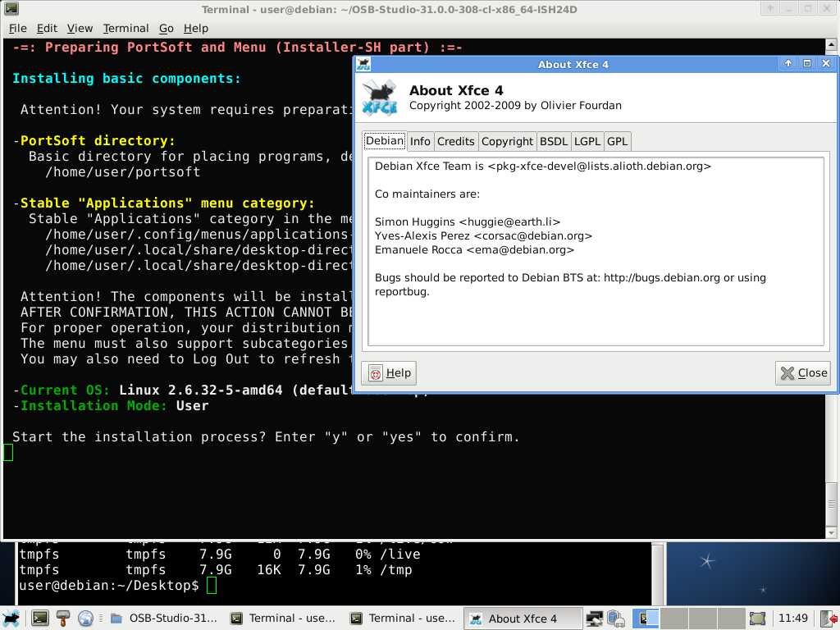The width and height of the screenshot is (840, 630).
Task: Switch to the Copyright tab
Action: tap(507, 141)
